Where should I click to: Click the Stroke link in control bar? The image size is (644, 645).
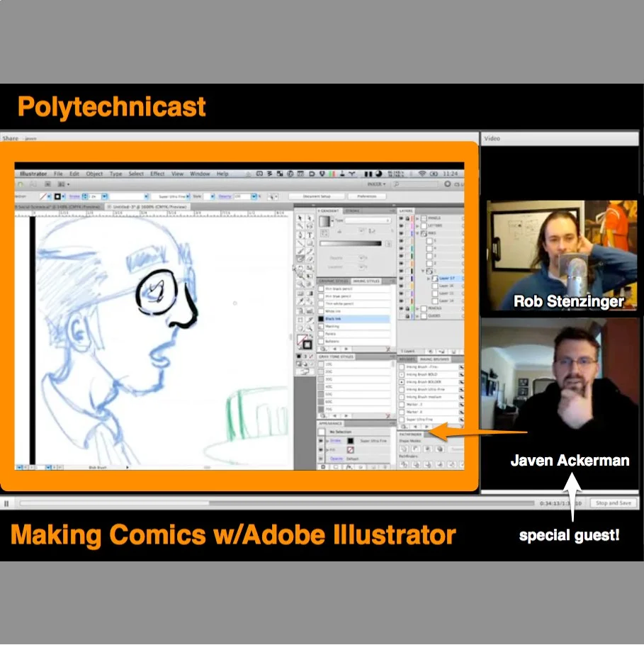[74, 196]
